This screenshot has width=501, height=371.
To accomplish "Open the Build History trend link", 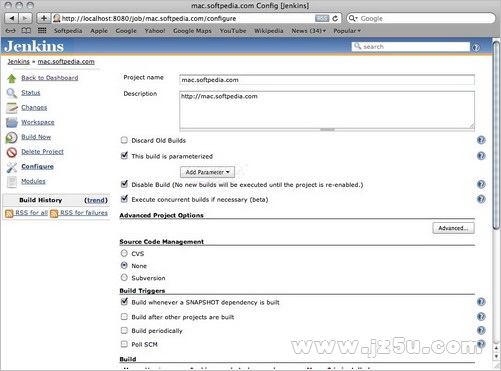I will [x=96, y=200].
